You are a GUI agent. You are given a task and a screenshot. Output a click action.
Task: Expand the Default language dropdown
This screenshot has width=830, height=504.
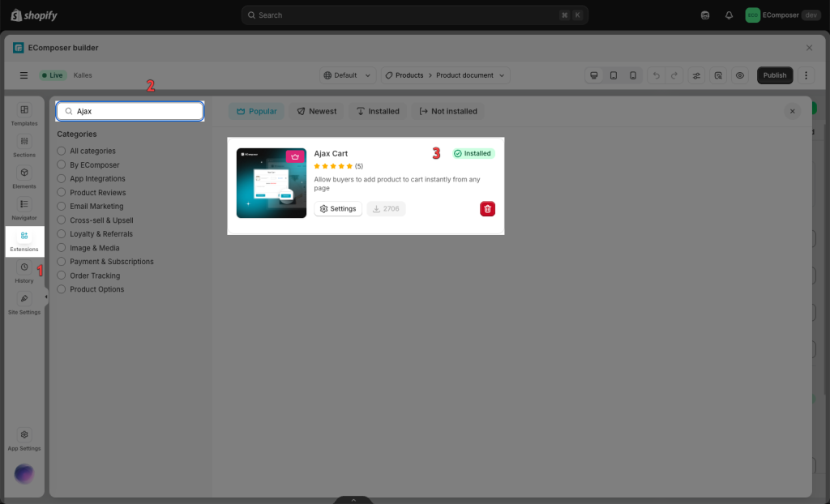(348, 75)
